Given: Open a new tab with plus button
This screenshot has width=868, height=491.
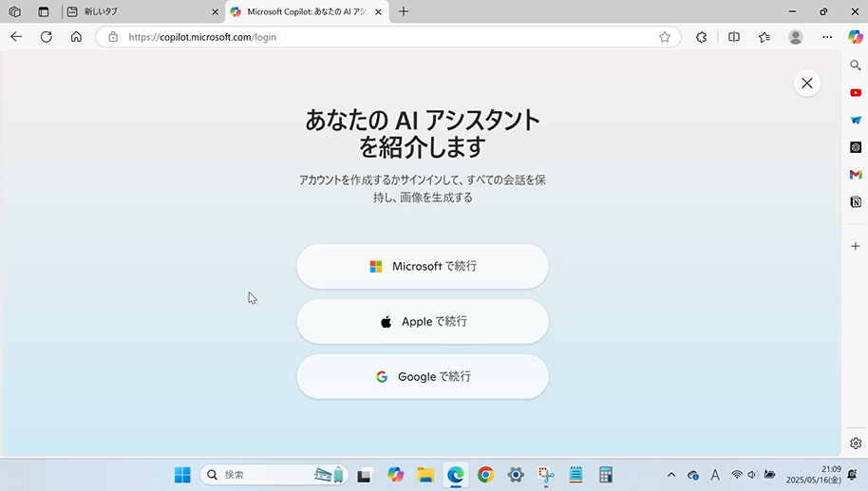Looking at the screenshot, I should pos(404,11).
